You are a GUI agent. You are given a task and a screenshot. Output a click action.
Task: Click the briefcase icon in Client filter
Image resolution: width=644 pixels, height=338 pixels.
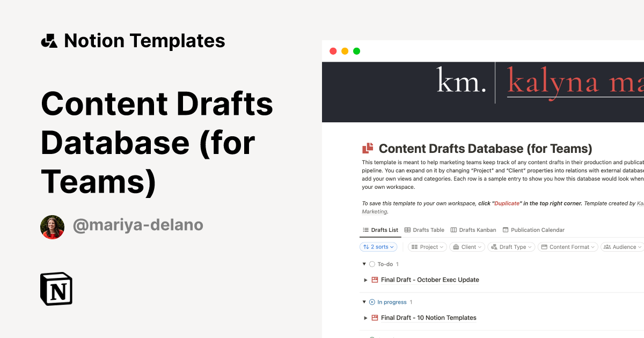456,247
